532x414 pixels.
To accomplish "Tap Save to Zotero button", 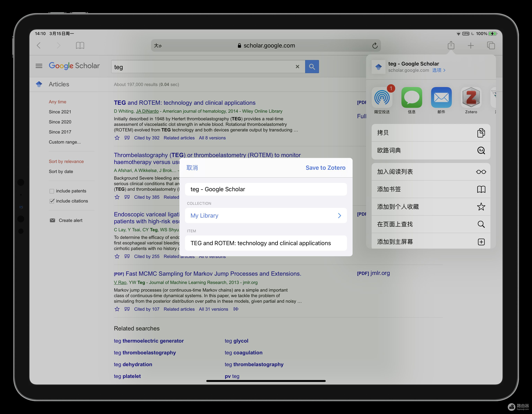I will (325, 168).
